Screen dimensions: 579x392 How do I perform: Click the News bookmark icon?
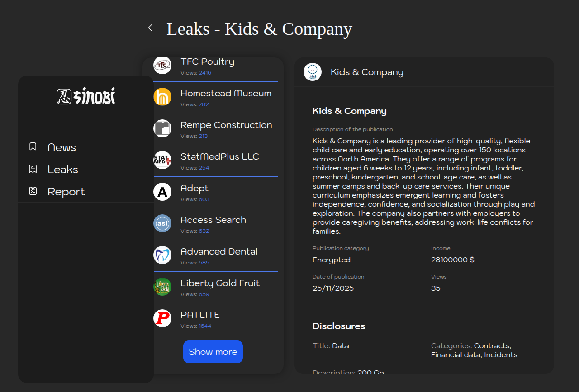coord(33,146)
